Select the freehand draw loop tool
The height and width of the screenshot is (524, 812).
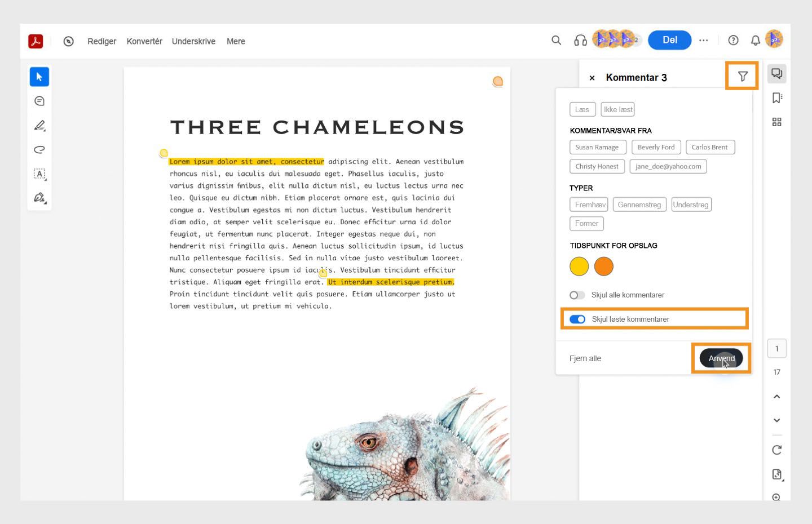point(39,149)
